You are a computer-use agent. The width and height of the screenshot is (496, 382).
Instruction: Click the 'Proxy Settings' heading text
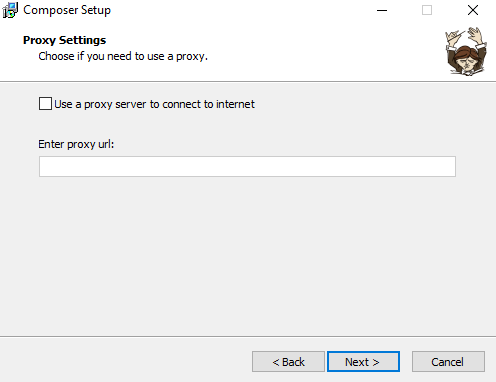pyautogui.click(x=64, y=40)
